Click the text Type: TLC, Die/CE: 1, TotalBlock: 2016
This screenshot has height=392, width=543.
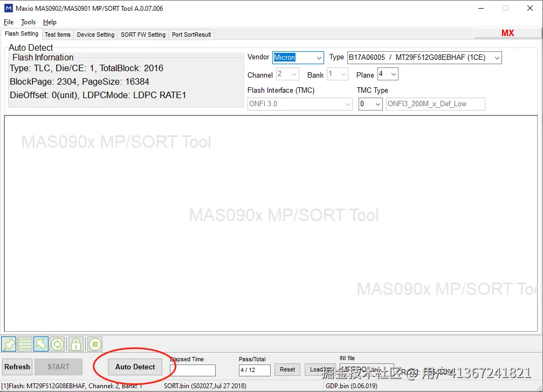(87, 68)
